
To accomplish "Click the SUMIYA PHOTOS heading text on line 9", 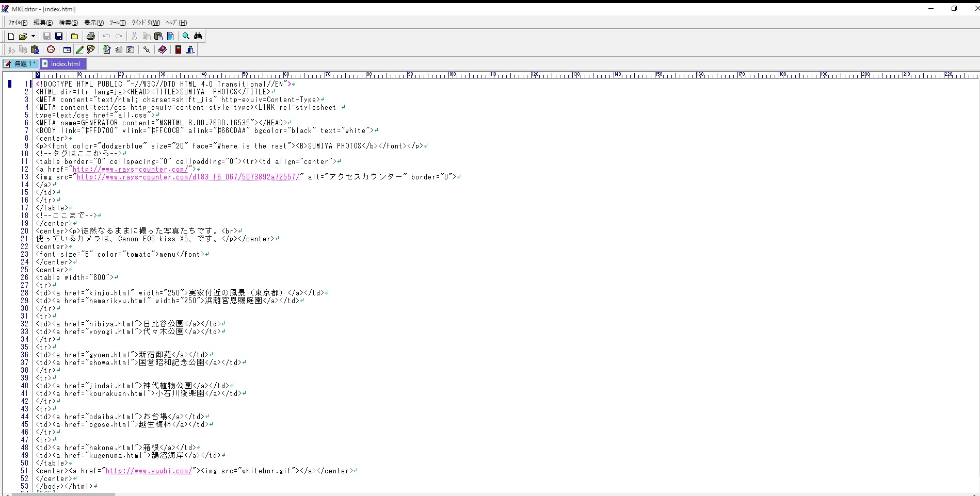I will (x=335, y=146).
